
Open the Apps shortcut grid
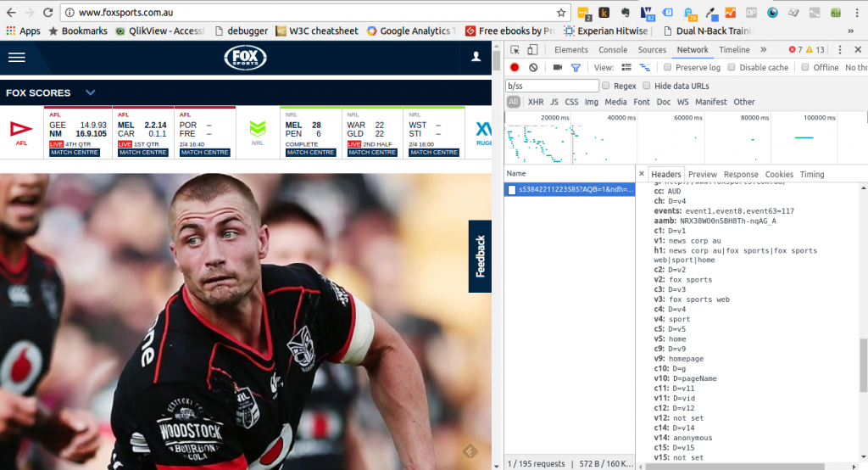(x=23, y=31)
